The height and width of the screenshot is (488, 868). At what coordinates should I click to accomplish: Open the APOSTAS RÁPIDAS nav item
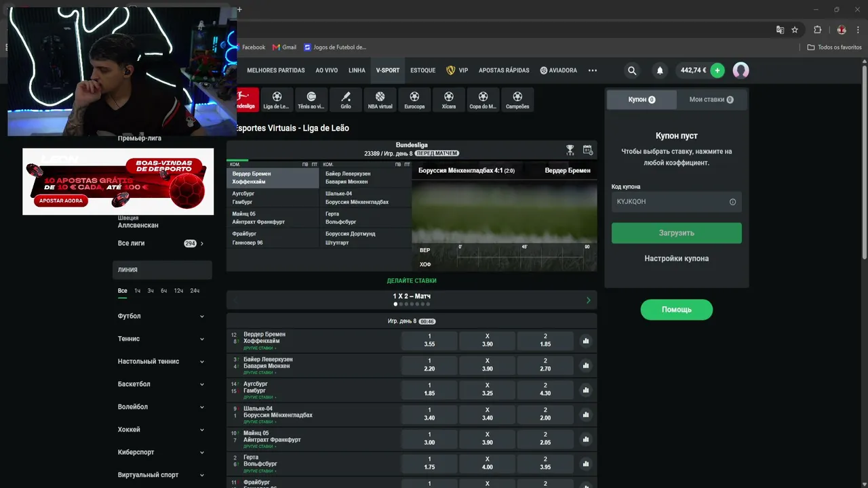(x=504, y=70)
